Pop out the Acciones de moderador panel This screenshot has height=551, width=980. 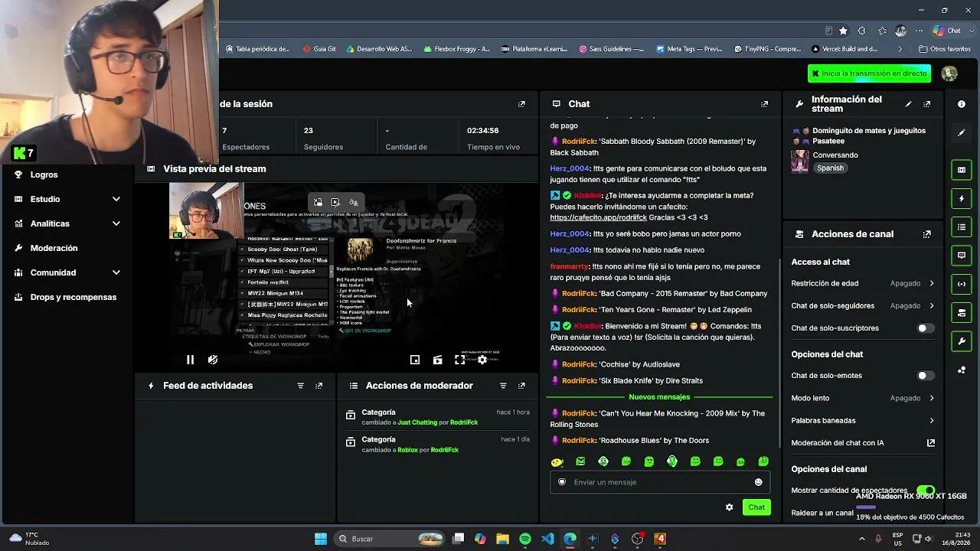521,386
